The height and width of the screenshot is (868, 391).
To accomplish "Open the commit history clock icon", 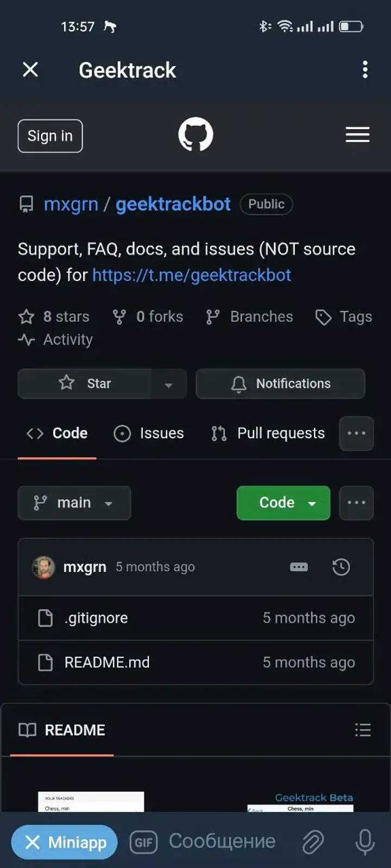I will pyautogui.click(x=341, y=567).
